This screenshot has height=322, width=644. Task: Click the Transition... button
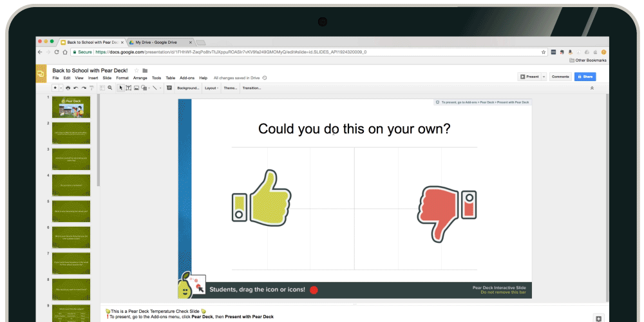click(x=252, y=88)
